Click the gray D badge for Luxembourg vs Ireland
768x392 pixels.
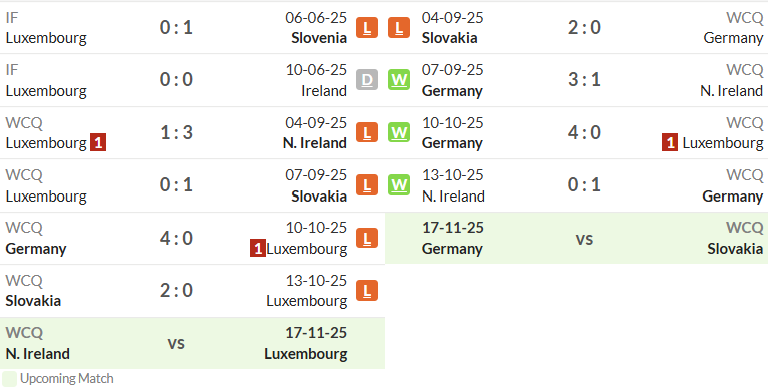coord(367,80)
